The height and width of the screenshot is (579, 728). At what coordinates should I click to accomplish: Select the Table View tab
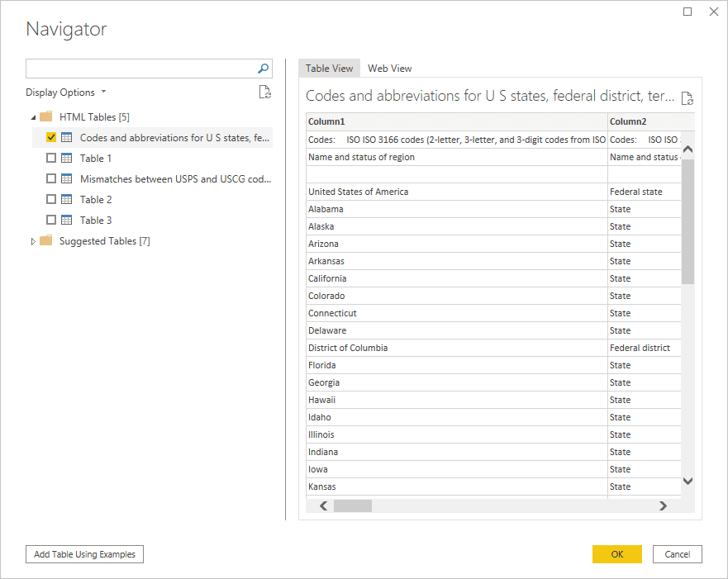(x=329, y=69)
